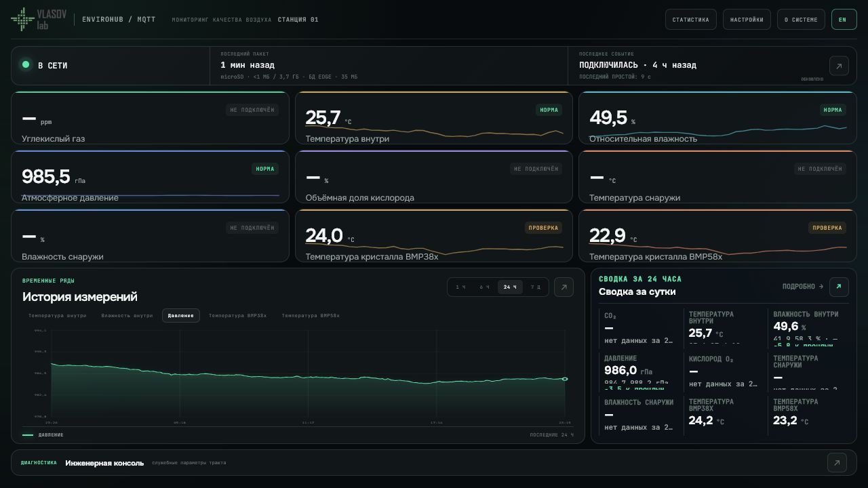Click ПРОВЕРКА badge on BMP38x card

pos(544,228)
